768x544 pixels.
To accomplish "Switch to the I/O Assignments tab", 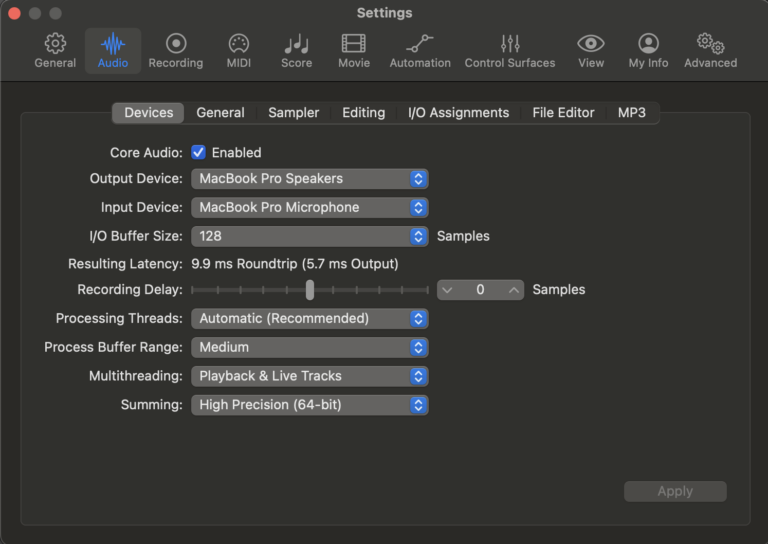I will pos(458,113).
